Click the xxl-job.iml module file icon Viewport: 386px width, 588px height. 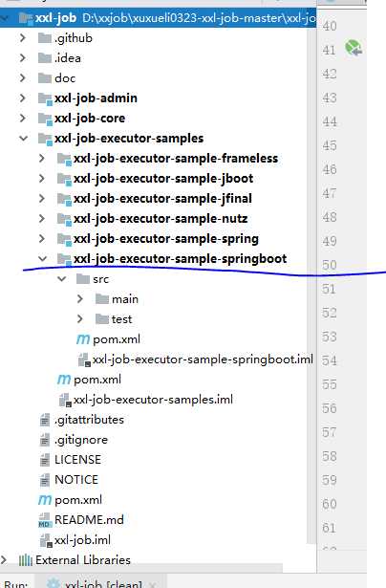click(x=46, y=540)
